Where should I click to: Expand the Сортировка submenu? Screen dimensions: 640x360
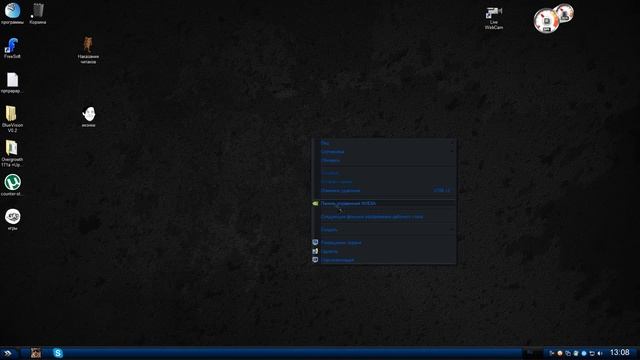point(384,152)
